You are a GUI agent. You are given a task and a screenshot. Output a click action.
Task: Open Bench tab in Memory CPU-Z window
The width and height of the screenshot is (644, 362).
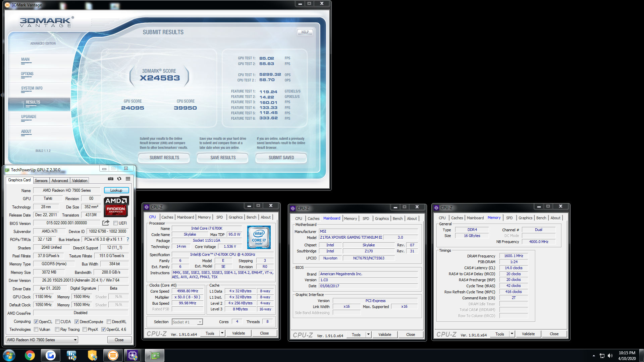tap(541, 218)
